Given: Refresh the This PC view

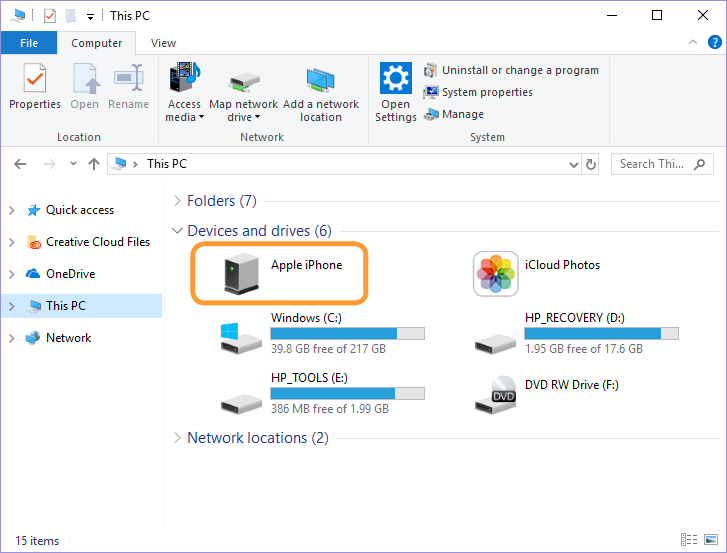Looking at the screenshot, I should click(x=591, y=164).
